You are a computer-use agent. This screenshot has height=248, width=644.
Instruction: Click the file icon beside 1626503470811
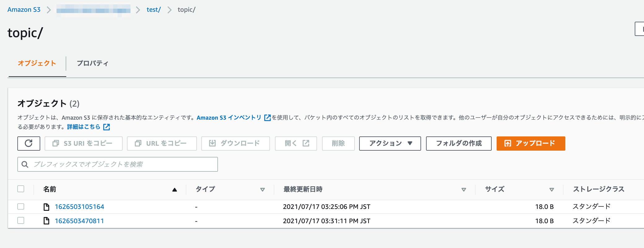[x=46, y=221]
